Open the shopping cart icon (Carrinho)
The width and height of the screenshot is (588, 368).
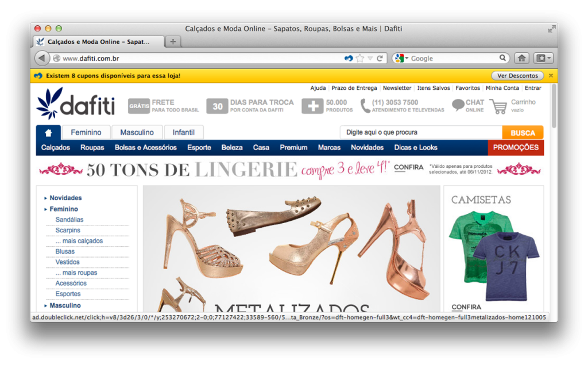point(498,106)
